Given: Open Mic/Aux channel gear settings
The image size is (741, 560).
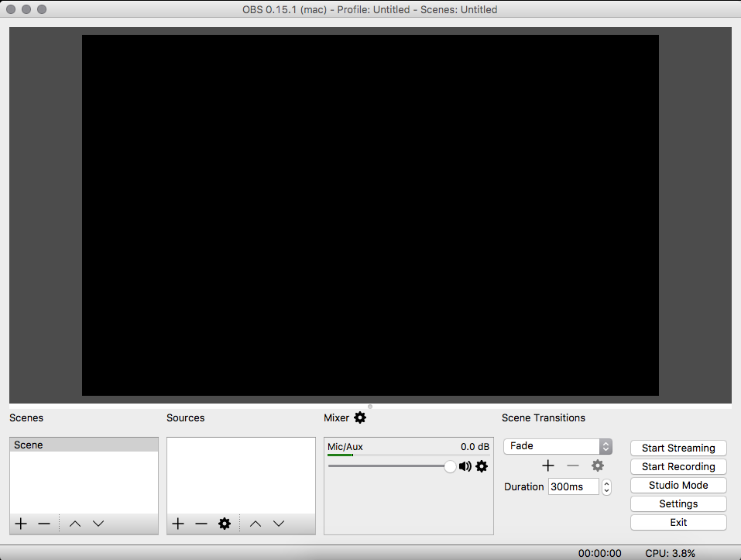Looking at the screenshot, I should (482, 466).
